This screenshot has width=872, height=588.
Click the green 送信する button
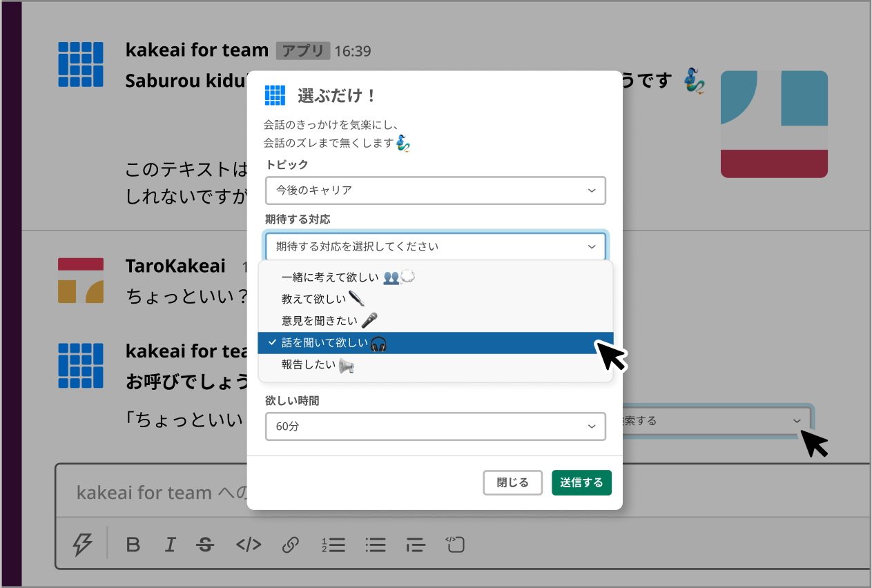point(581,482)
